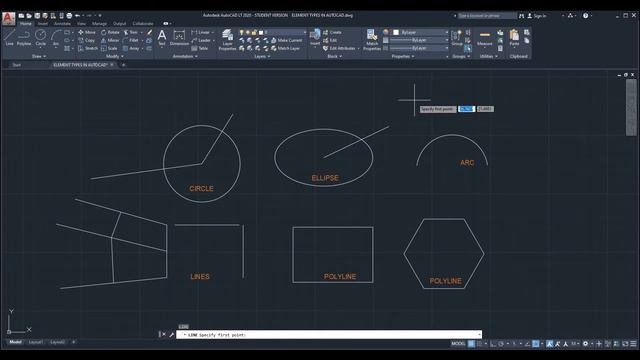Click the drawing area vertical scrollbar
The height and width of the screenshot is (360, 640).
coord(631,107)
